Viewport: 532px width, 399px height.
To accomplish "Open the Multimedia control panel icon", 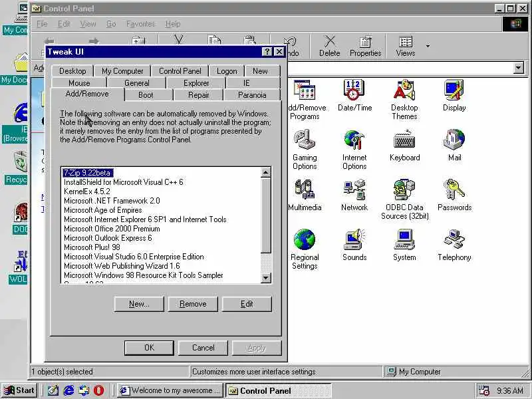I will (x=305, y=195).
